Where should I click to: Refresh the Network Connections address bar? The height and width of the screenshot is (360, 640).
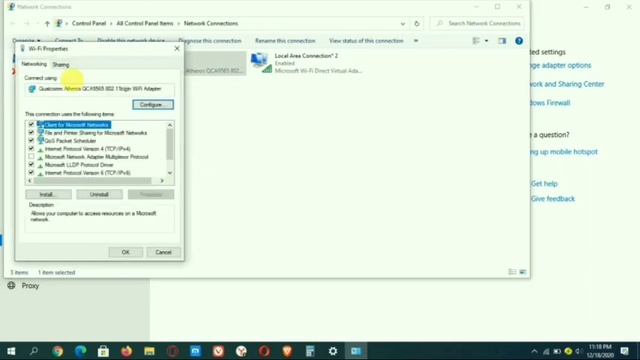(417, 24)
